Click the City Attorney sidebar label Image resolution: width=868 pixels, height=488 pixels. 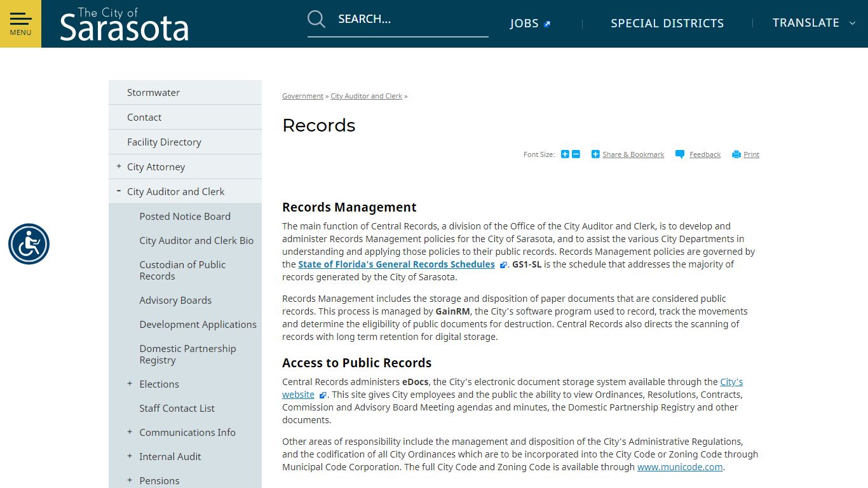point(156,166)
